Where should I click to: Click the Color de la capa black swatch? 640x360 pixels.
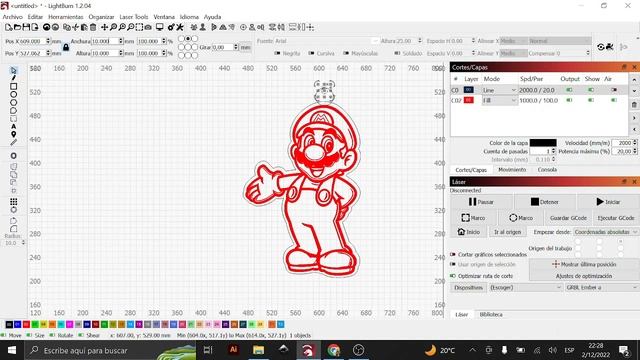tap(543, 143)
